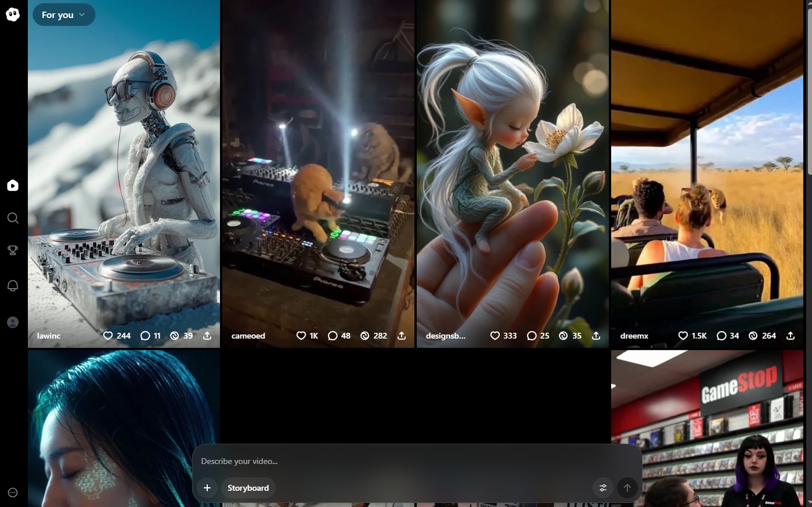
Task: Remix the designsb... elf video
Action: point(570,336)
